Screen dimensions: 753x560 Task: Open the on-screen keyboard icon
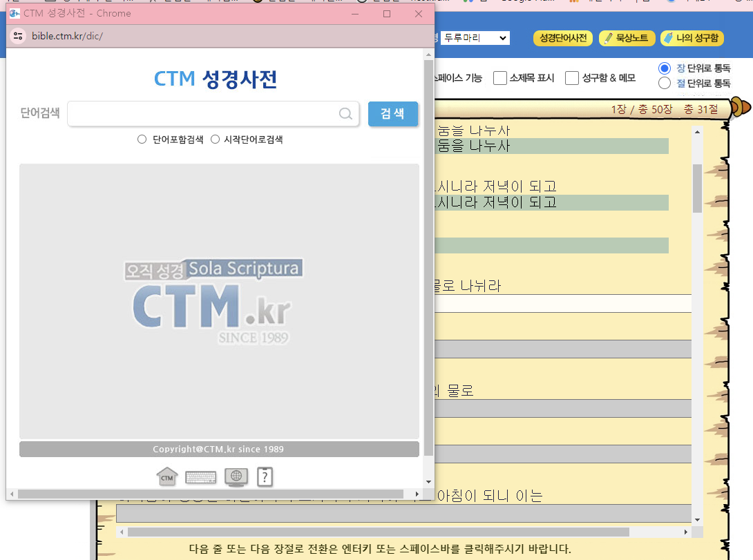[201, 477]
